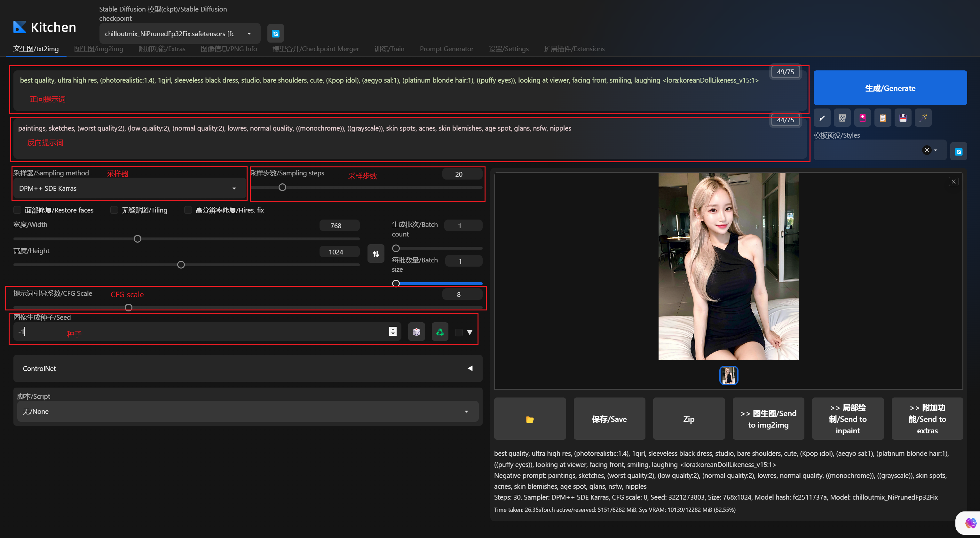980x538 pixels.
Task: Switch to the txt2img tab
Action: coord(36,49)
